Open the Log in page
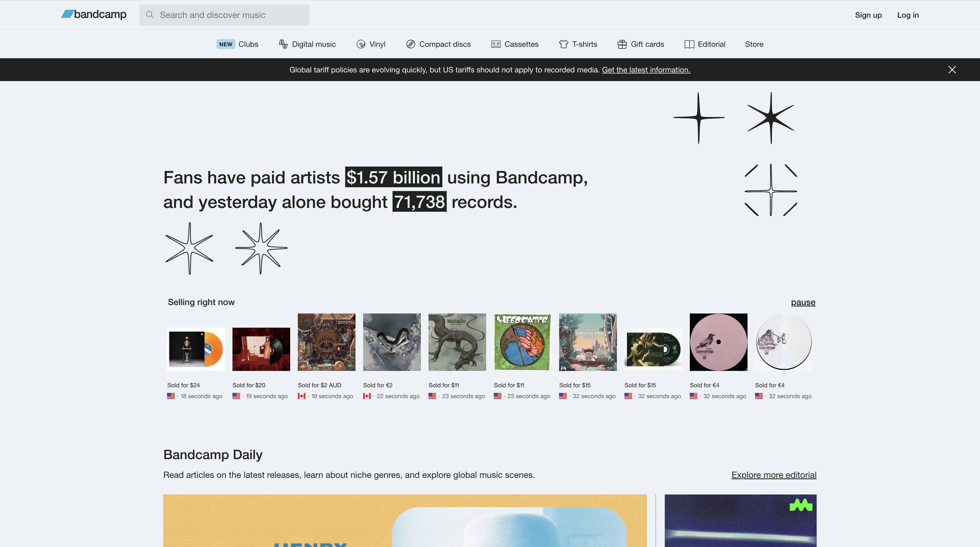 [908, 15]
